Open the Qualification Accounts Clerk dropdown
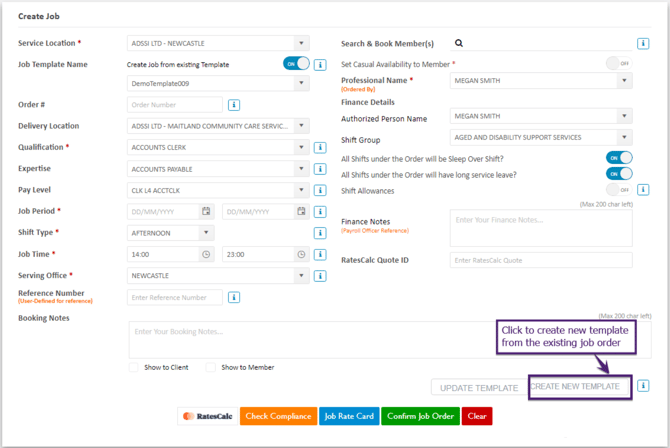Viewport: 670px width, 448px height. click(x=218, y=147)
